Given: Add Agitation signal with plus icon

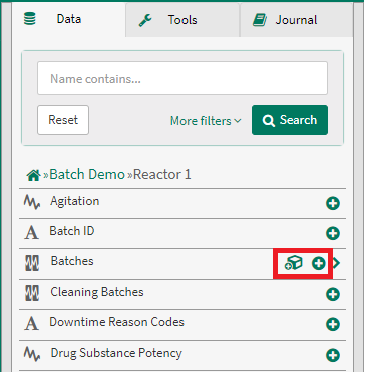Looking at the screenshot, I should (333, 203).
